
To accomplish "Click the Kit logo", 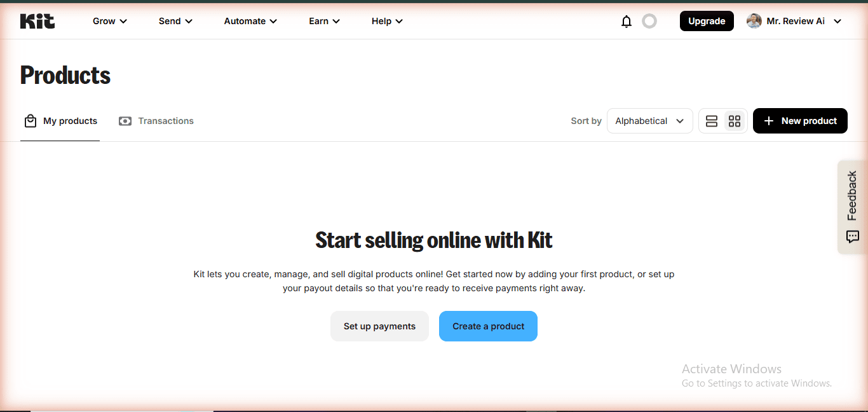I will click(x=37, y=21).
